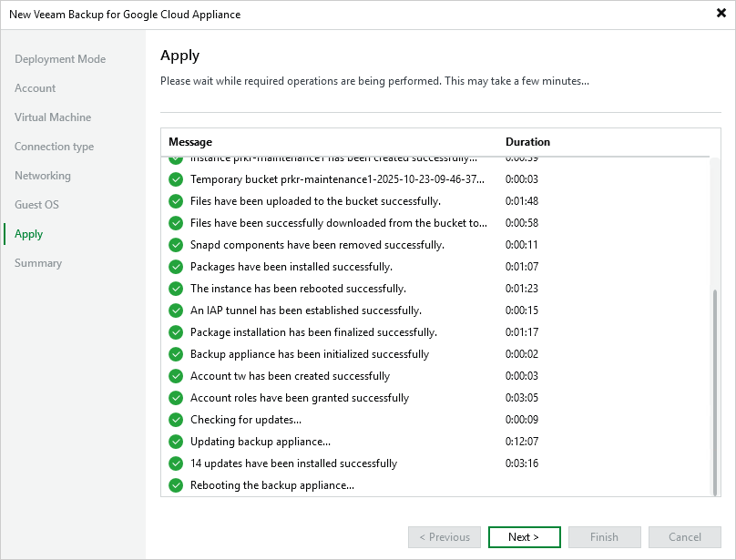Screen dimensions: 736x560
Task: Select the Guest OS step
Action: (x=36, y=205)
